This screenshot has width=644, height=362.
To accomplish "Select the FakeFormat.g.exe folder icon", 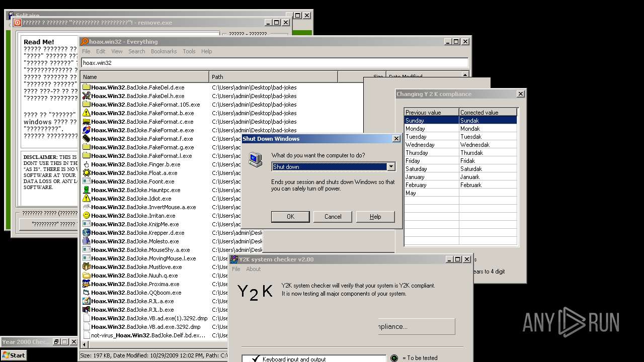I will (87, 147).
